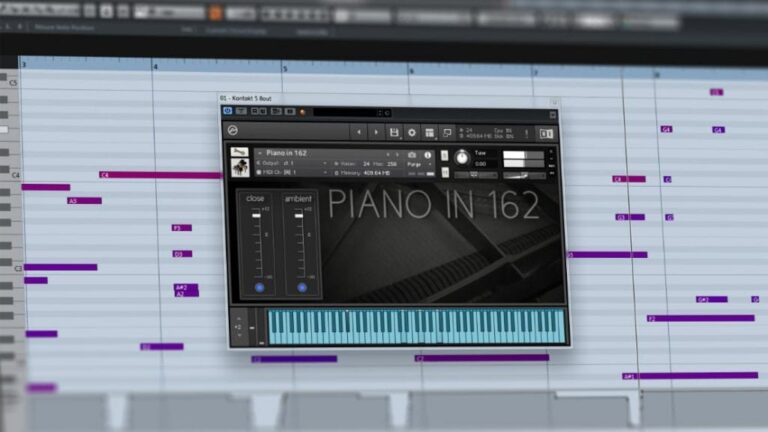768x432 pixels.
Task: Open the MIDI Ch dropdown
Action: point(292,172)
